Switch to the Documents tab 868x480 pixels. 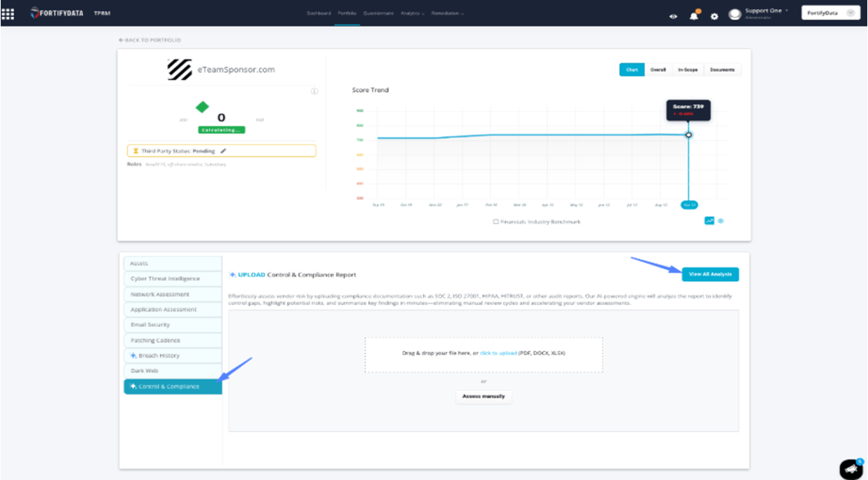[x=722, y=69]
